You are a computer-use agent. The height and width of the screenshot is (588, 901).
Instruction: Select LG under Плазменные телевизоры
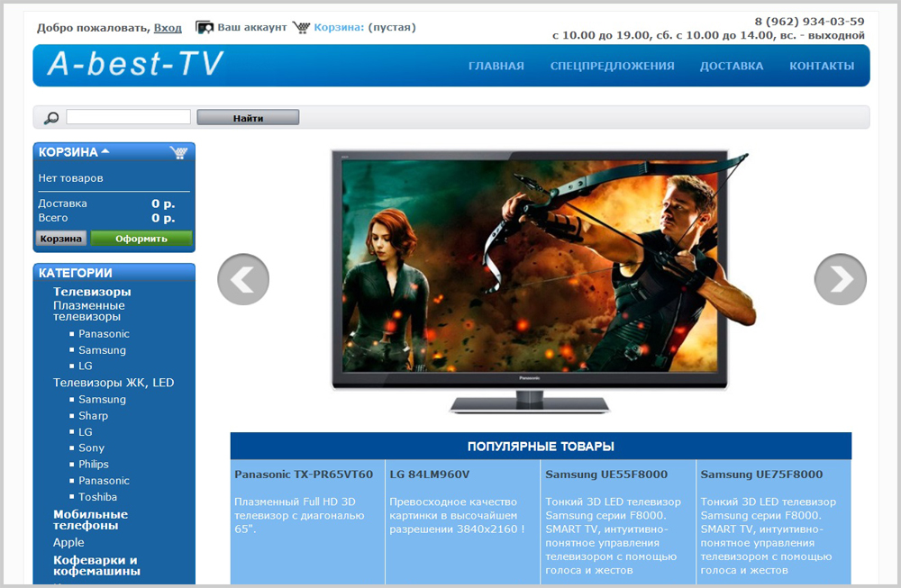click(86, 366)
